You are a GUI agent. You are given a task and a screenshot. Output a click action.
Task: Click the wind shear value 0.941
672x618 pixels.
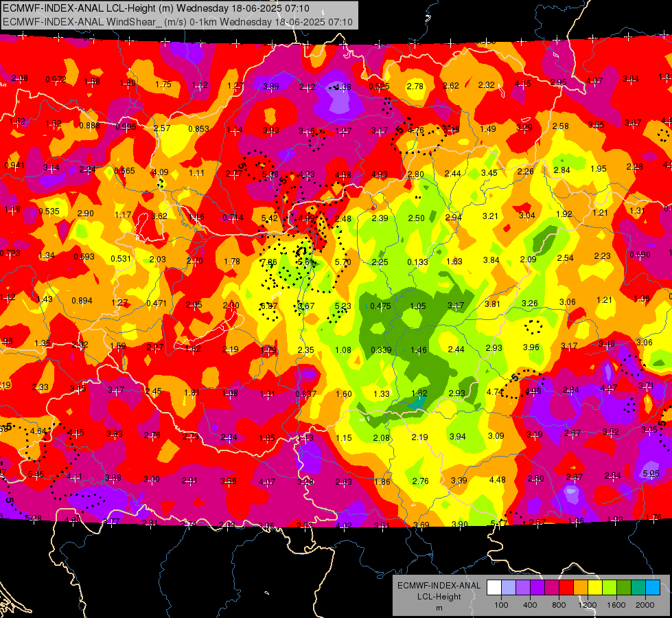tap(14, 165)
